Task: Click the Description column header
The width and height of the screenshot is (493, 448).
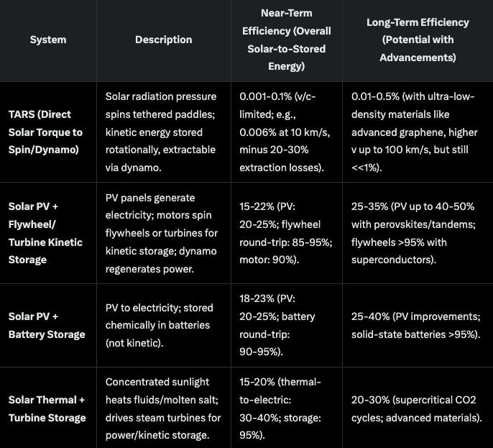Action: pyautogui.click(x=163, y=40)
